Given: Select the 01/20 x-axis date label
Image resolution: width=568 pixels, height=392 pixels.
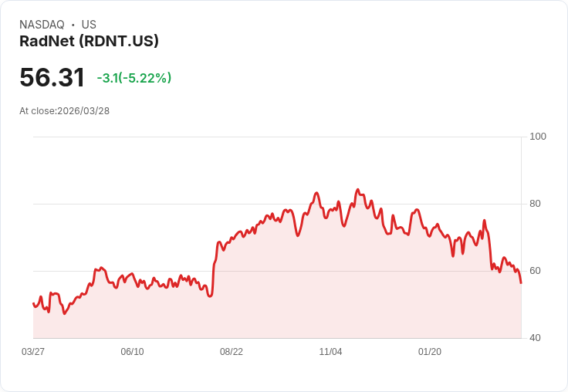Looking at the screenshot, I should [430, 351].
